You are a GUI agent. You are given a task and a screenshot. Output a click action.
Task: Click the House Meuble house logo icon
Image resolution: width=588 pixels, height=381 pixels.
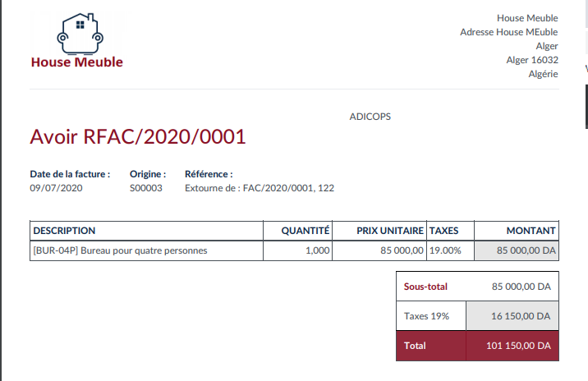click(78, 32)
